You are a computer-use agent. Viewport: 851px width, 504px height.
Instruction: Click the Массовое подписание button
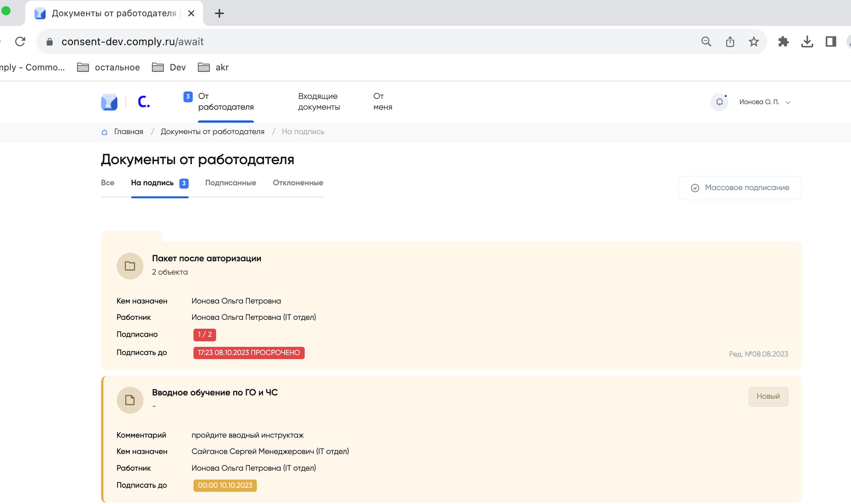[x=740, y=188]
